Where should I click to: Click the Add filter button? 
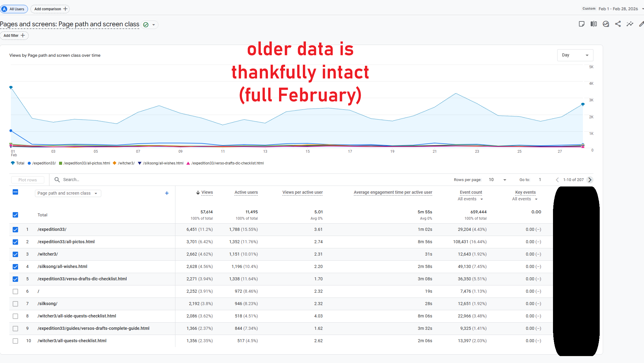pyautogui.click(x=14, y=36)
